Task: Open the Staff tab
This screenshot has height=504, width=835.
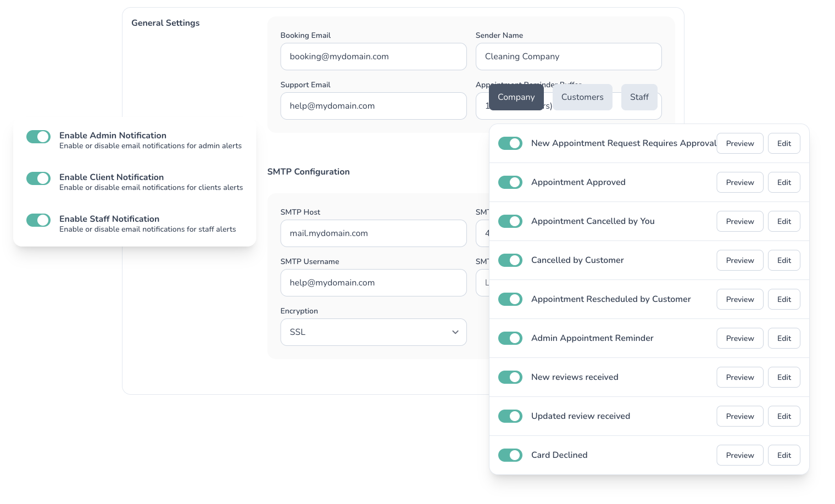Action: (x=639, y=97)
